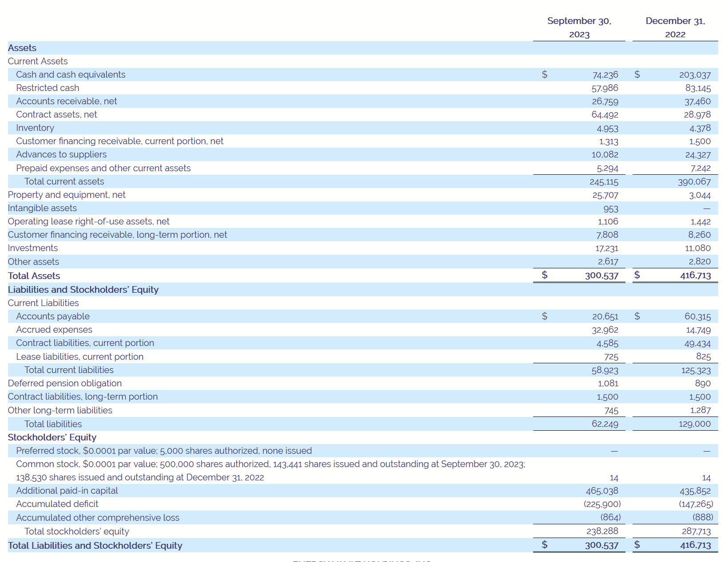Select the Investments value 17,231
Image resolution: width=728 pixels, height=562 pixels.
tap(606, 248)
